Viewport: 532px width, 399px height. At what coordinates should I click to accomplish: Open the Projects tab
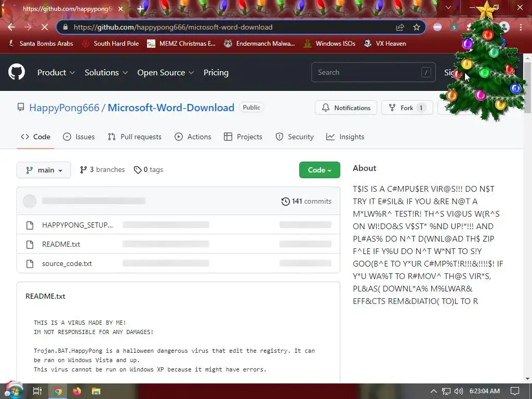243,137
